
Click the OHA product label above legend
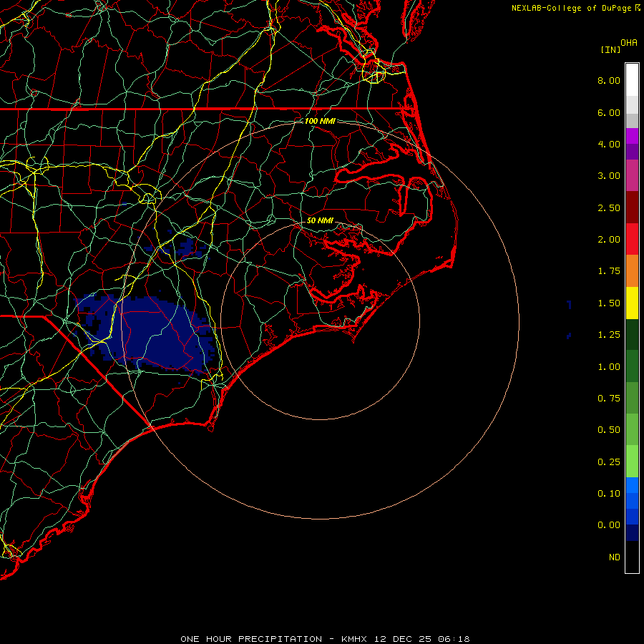click(629, 43)
